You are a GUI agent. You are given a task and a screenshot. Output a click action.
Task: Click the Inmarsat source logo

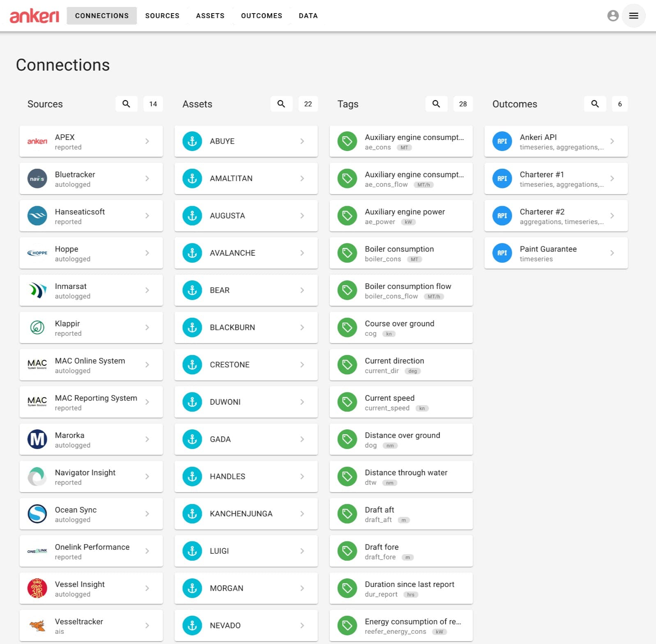(x=37, y=290)
